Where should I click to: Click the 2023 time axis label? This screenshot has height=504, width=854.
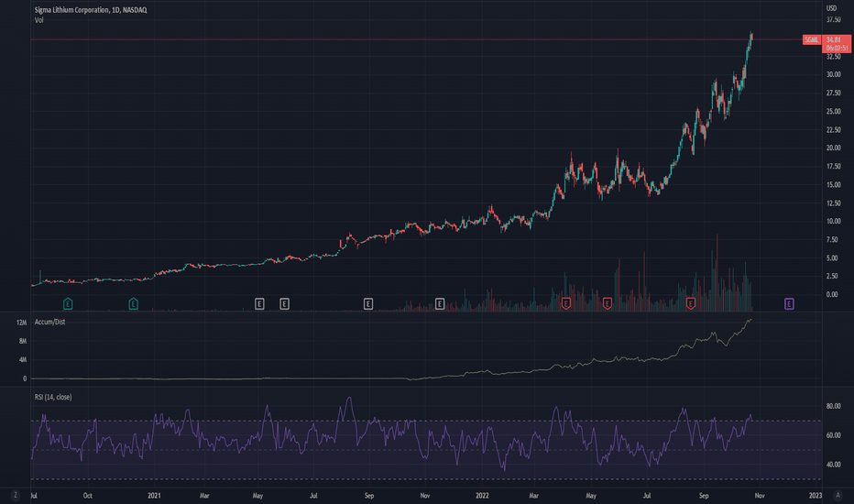tap(816, 495)
